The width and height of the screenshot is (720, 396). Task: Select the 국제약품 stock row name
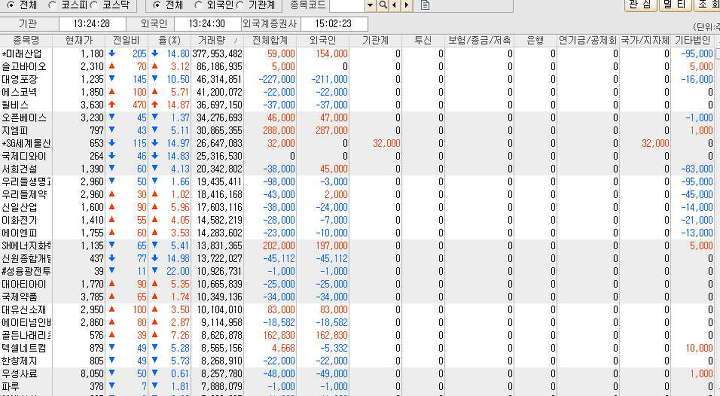point(19,298)
